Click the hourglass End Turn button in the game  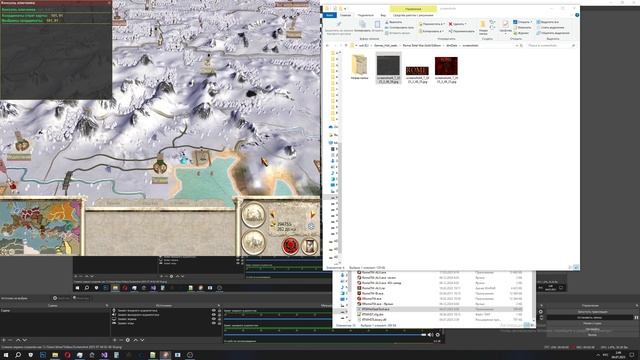pyautogui.click(x=310, y=246)
